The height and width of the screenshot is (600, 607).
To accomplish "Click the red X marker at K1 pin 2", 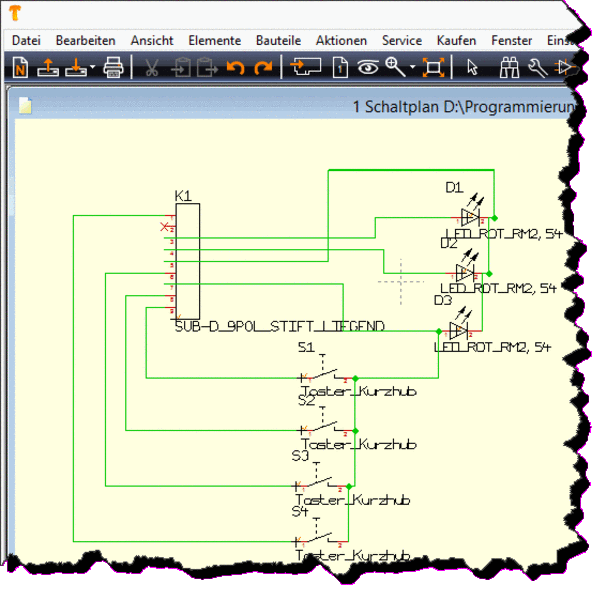I will point(165,226).
